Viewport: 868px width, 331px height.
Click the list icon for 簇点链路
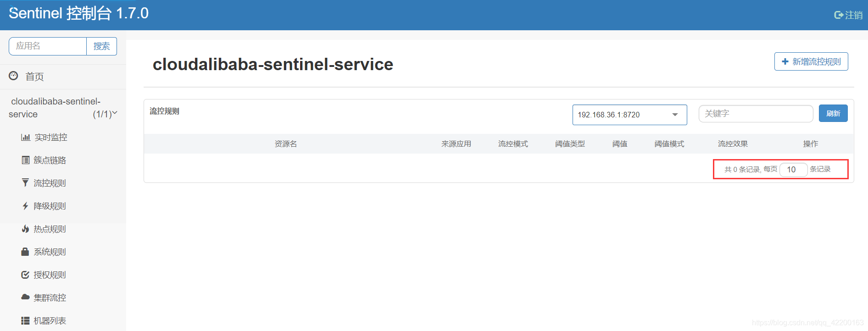(x=26, y=160)
